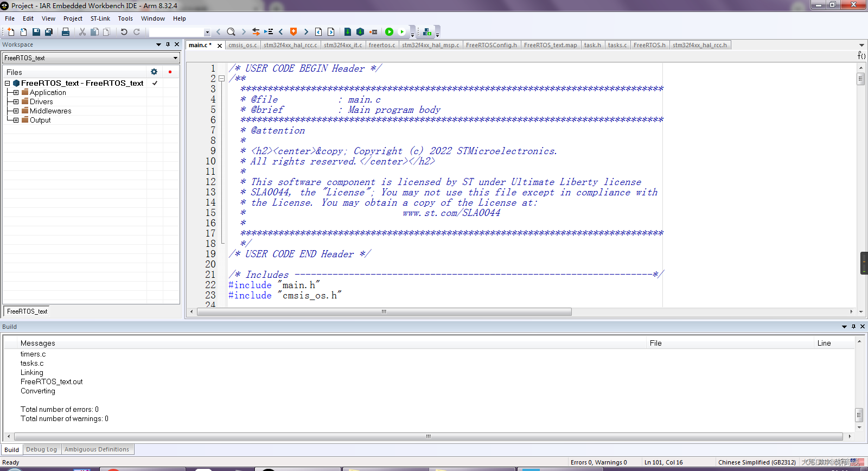The image size is (868, 471).
Task: Open the ST-Link menu
Action: pyautogui.click(x=100, y=18)
